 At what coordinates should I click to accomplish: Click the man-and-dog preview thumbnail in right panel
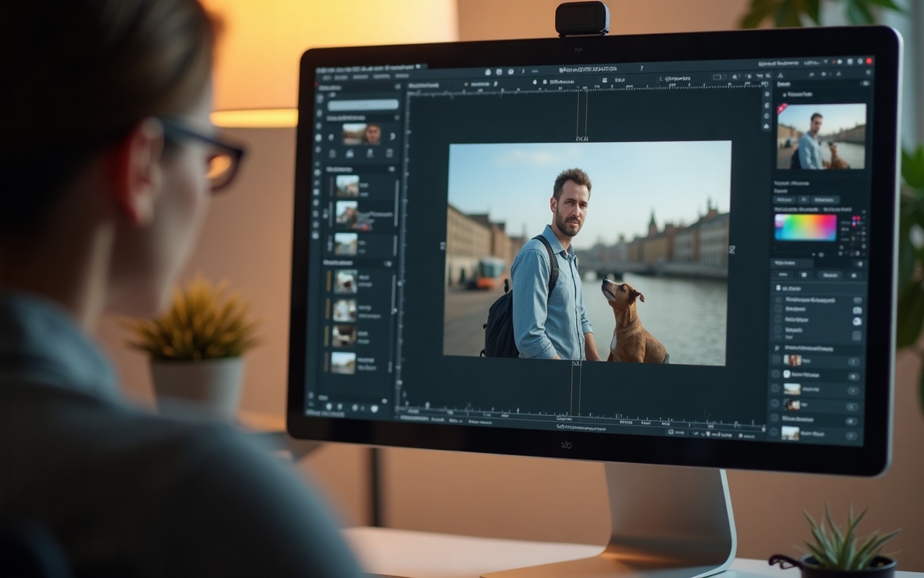[x=821, y=136]
